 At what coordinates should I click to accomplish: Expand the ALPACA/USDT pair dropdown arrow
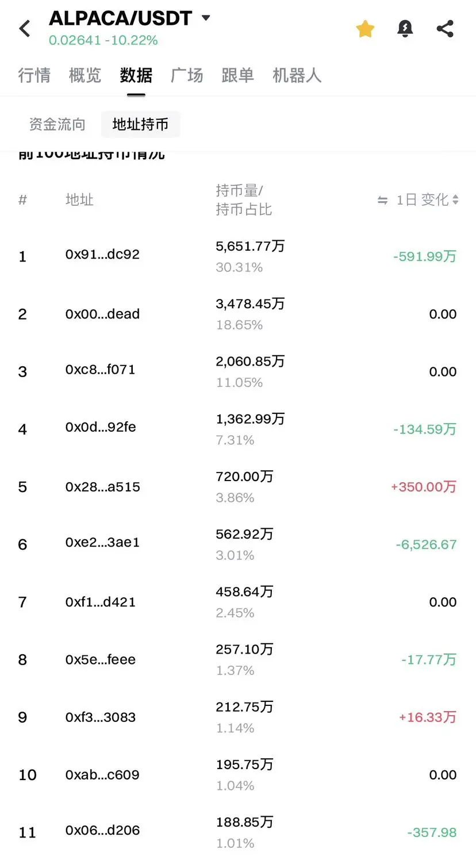(205, 18)
